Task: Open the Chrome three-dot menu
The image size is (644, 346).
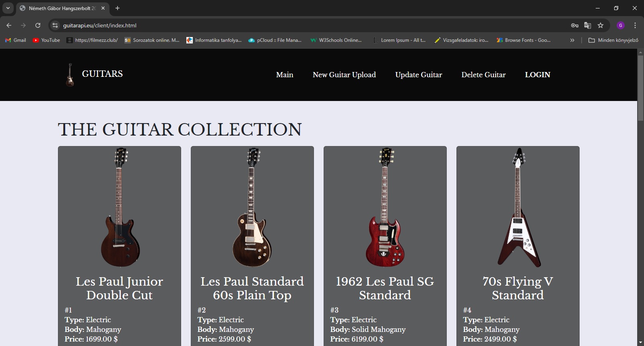Action: tap(635, 25)
